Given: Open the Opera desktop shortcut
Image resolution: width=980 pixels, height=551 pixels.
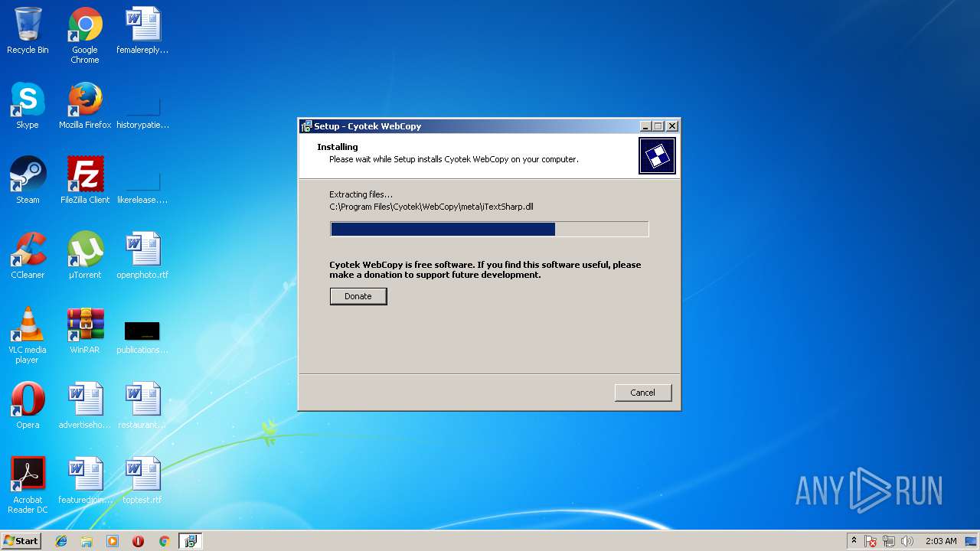Looking at the screenshot, I should (x=28, y=406).
